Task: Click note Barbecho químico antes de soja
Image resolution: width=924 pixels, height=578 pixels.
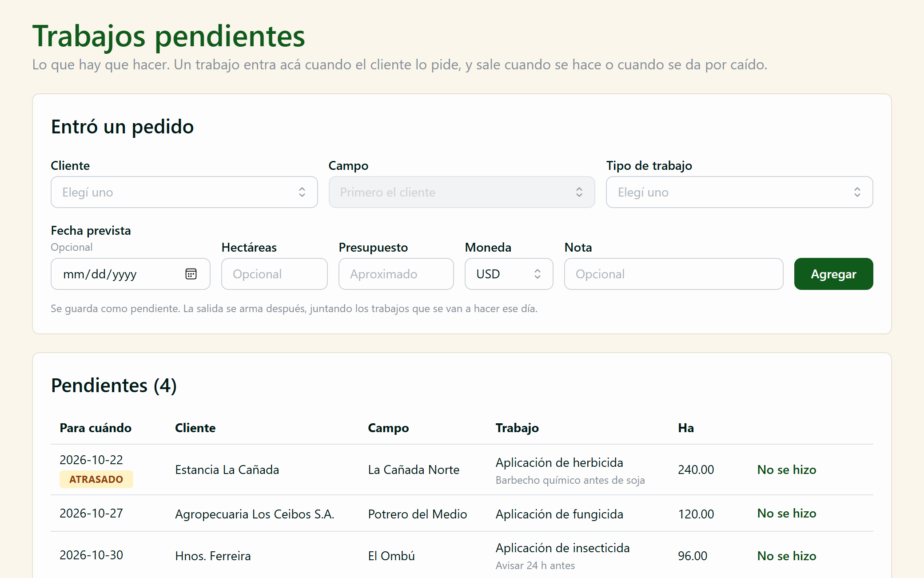Action: click(570, 480)
